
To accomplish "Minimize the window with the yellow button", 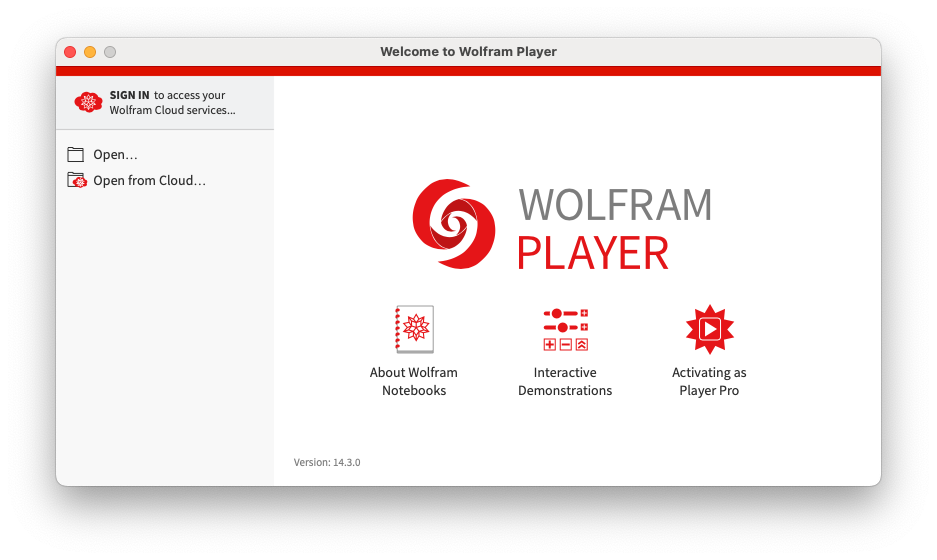I will pos(90,52).
